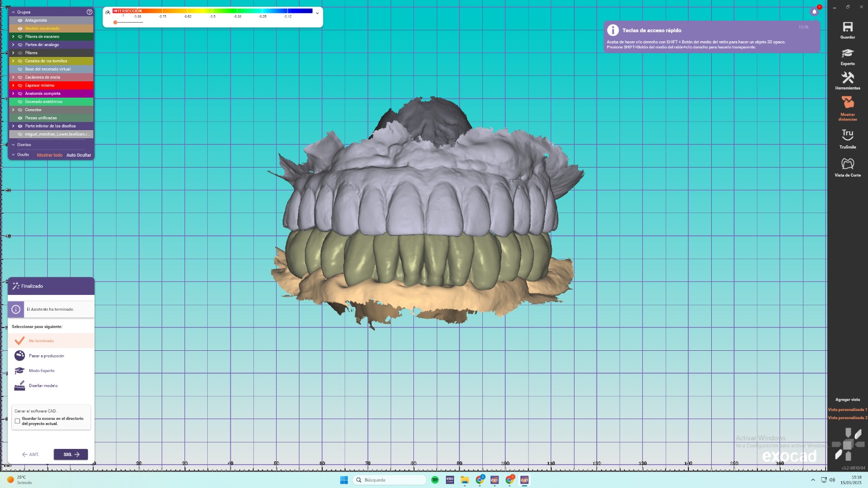Click the intersection scale slider handle
This screenshot has width=868, height=488.
pyautogui.click(x=115, y=22)
